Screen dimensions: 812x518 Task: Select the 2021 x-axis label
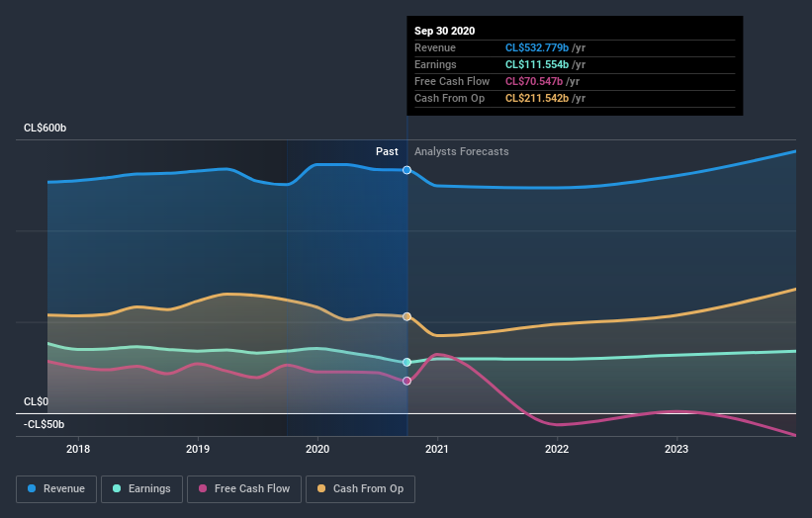point(437,449)
